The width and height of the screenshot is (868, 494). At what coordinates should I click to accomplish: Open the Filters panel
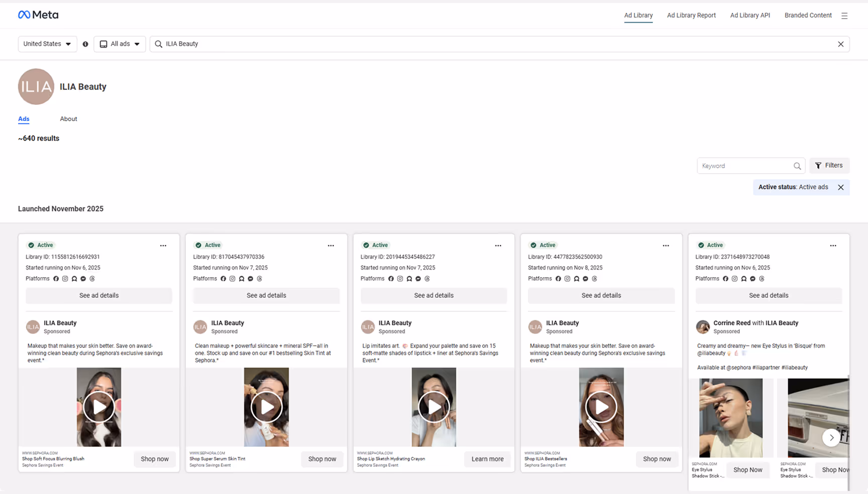(829, 166)
